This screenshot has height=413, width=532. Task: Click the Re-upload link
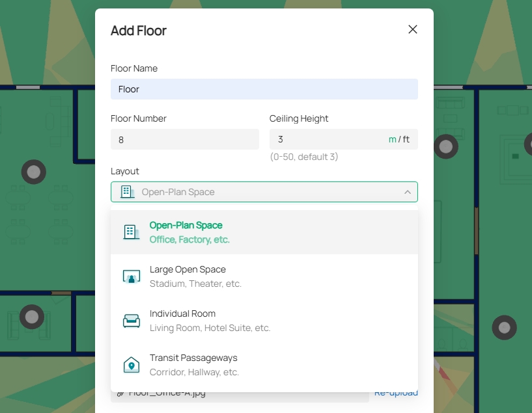click(x=396, y=393)
